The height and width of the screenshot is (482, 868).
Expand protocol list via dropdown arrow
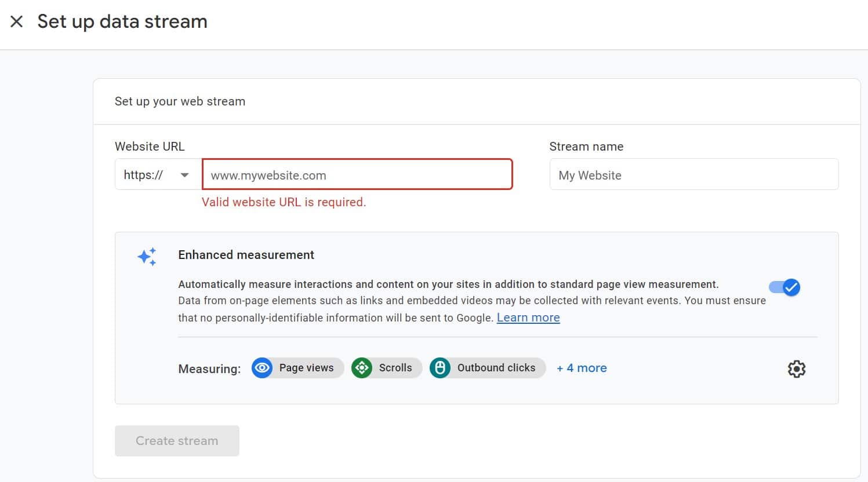click(x=185, y=175)
